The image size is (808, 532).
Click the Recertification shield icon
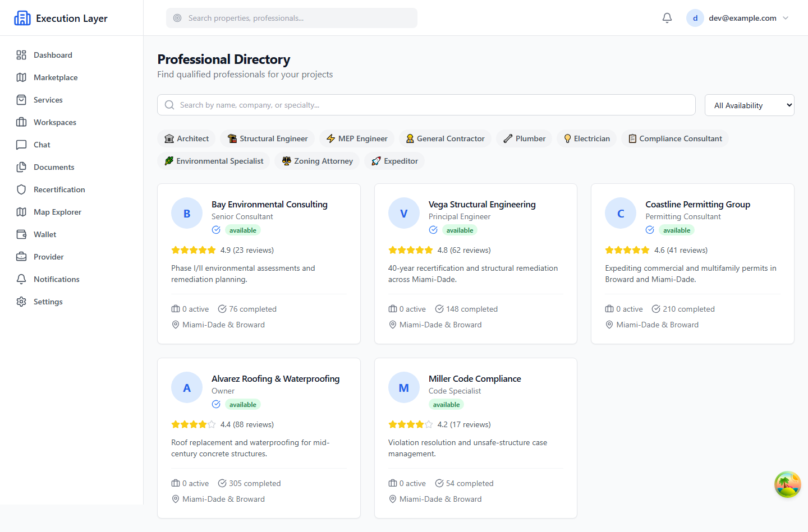point(21,189)
